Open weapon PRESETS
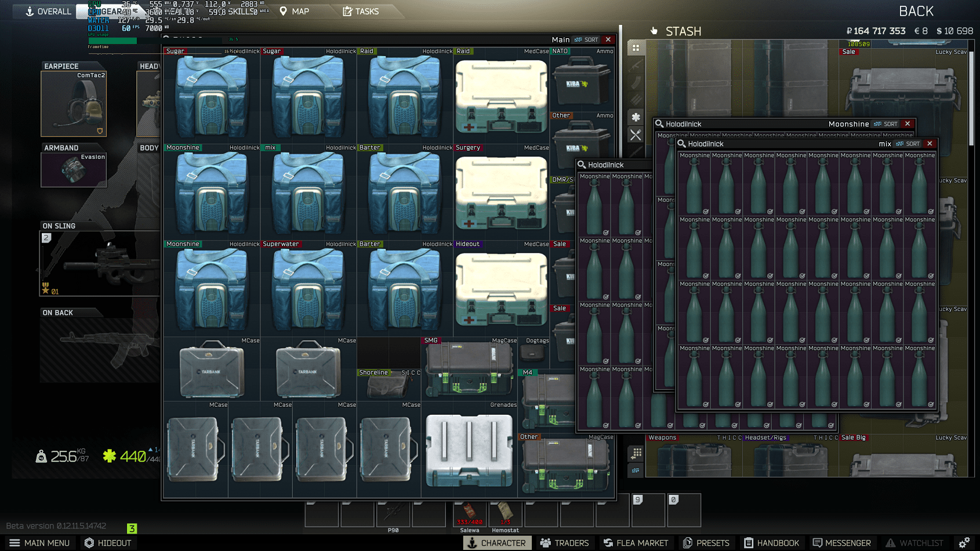The image size is (980, 551). (x=706, y=543)
